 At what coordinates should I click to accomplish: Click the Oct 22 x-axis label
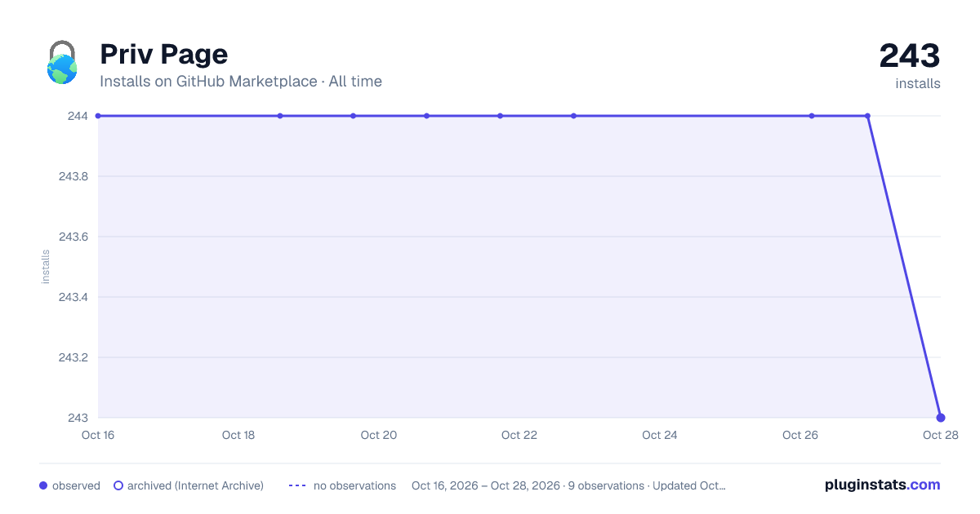point(519,435)
